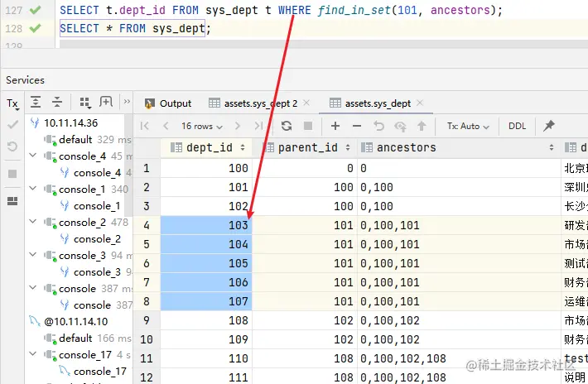Click the layout view icon in the left strip
Viewport: 588px width, 384px height.
tap(12, 201)
